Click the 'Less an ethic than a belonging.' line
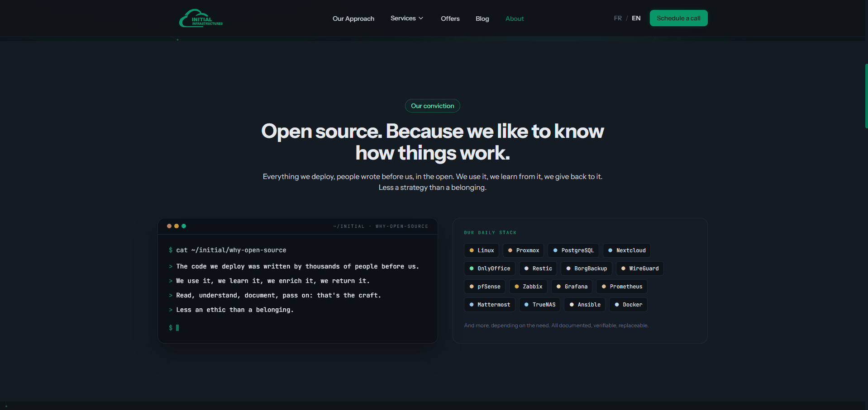The height and width of the screenshot is (410, 868). [x=231, y=310]
